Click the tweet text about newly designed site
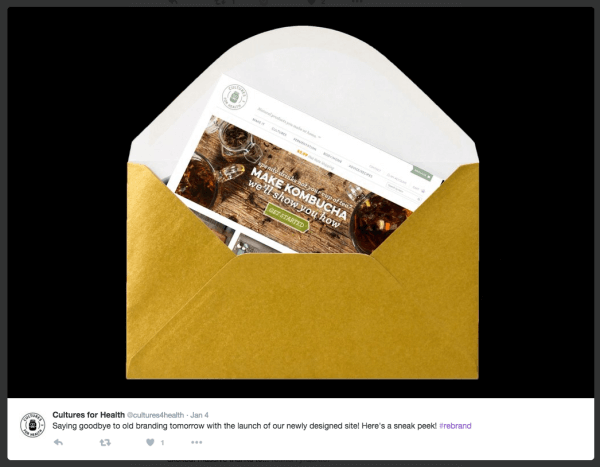The width and height of the screenshot is (600, 468). [244, 426]
